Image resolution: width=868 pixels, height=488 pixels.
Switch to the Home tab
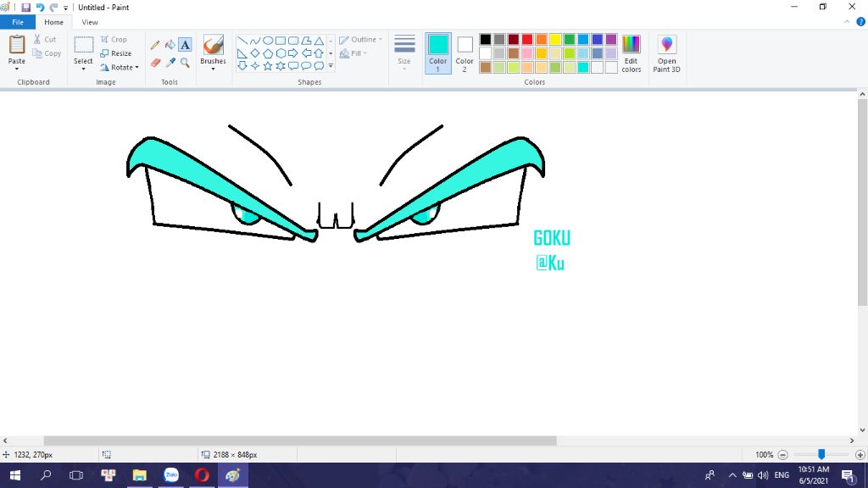pos(53,22)
